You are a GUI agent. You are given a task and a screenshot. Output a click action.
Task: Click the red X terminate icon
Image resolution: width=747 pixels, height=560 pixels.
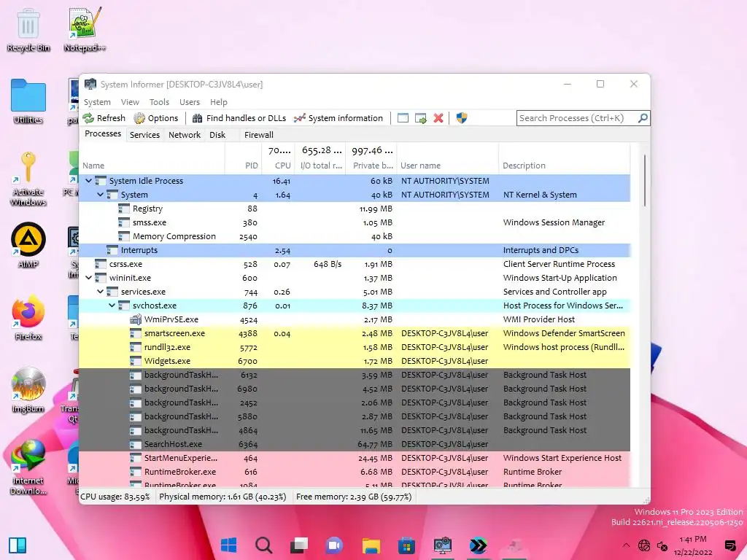(438, 118)
